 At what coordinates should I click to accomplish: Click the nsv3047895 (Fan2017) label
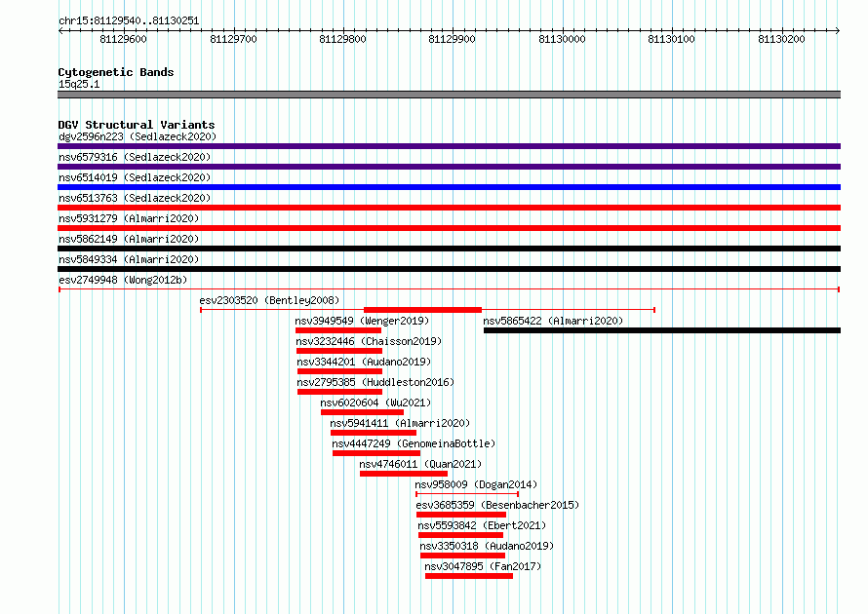point(483,566)
